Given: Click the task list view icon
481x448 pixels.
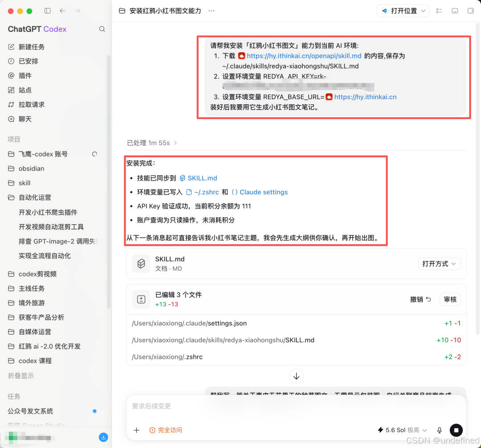Looking at the screenshot, I should (439, 11).
